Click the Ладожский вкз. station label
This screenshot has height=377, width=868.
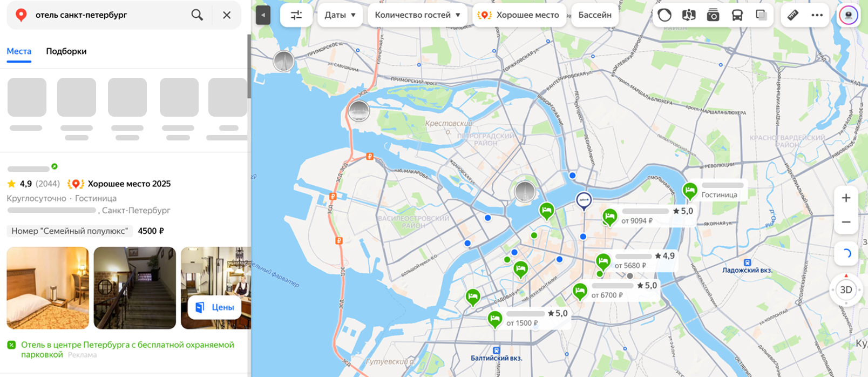click(747, 270)
